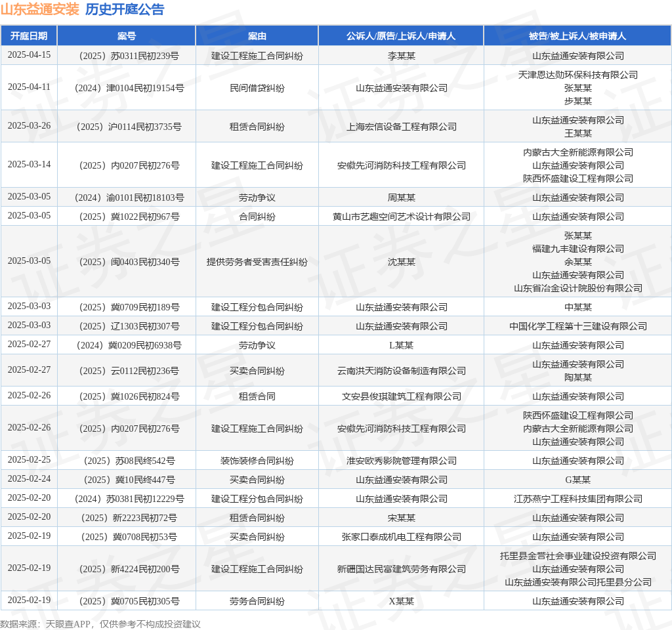Click plaintiff 李某某
Image resolution: width=672 pixels, height=630 pixels.
coord(401,56)
